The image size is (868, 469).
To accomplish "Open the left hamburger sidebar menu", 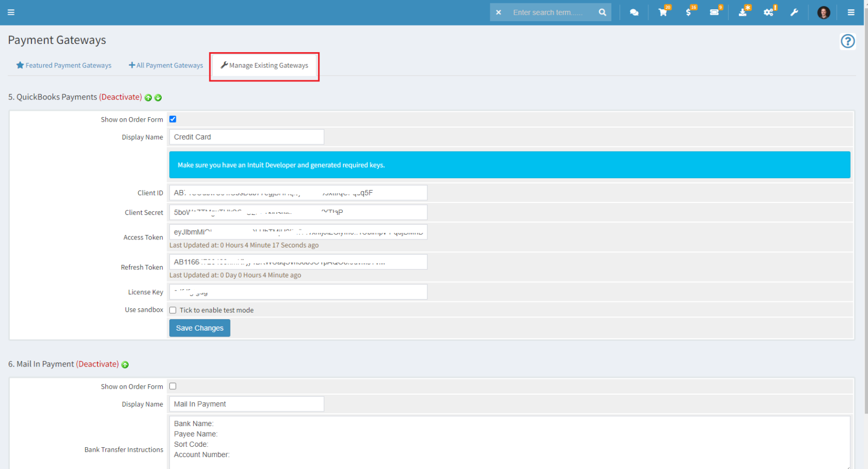I will (x=11, y=12).
